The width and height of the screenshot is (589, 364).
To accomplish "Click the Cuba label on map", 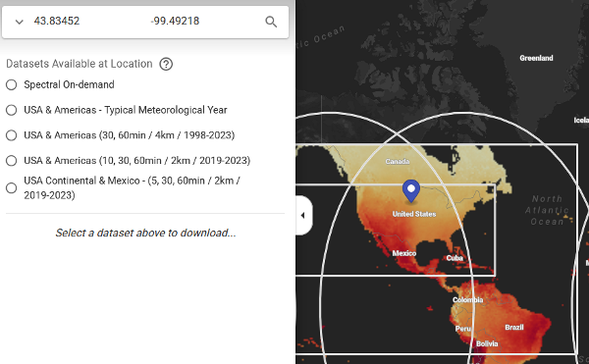I will [455, 258].
